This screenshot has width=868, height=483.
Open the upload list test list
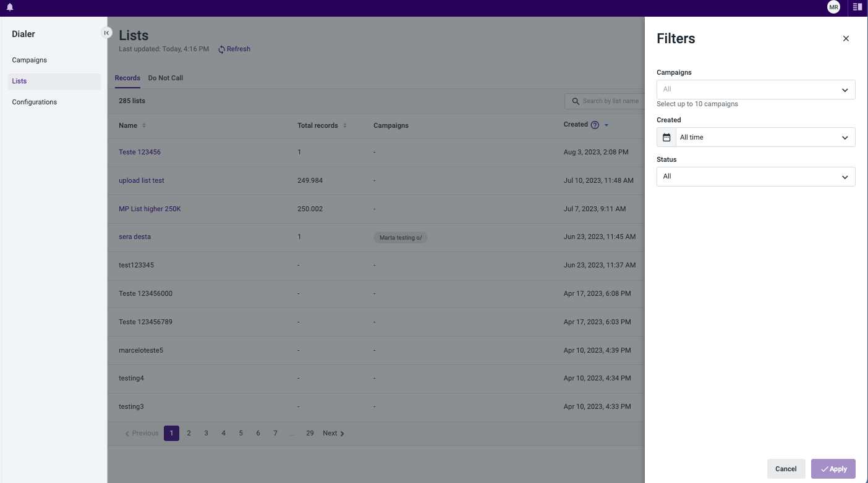(x=142, y=180)
